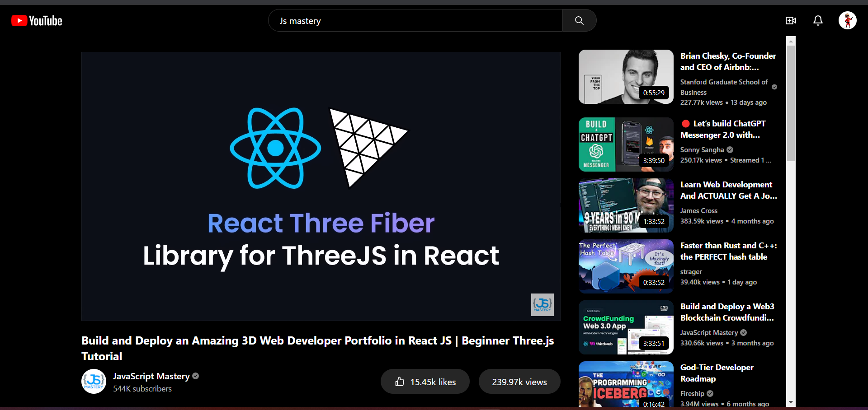The width and height of the screenshot is (868, 410).
Task: Click the React Three Fiber video player
Action: [321, 186]
